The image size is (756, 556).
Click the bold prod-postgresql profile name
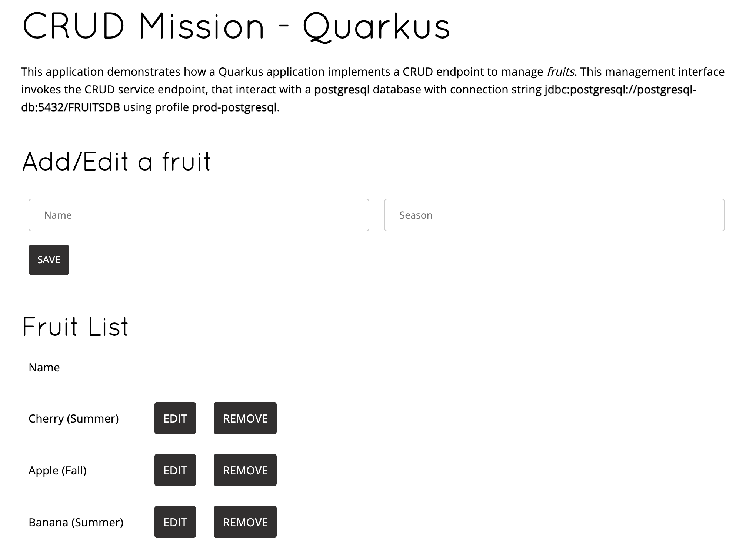click(234, 107)
